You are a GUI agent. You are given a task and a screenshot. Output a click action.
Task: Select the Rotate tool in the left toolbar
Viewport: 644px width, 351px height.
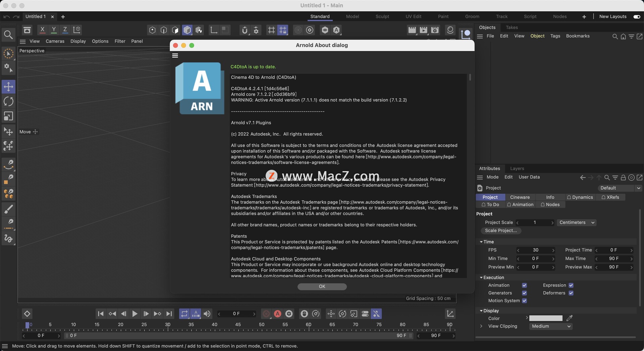[x=8, y=101]
